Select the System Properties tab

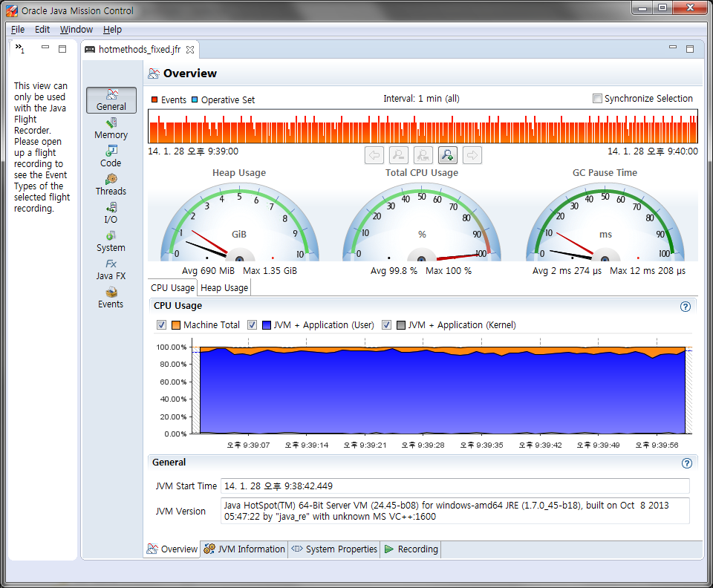click(333, 549)
